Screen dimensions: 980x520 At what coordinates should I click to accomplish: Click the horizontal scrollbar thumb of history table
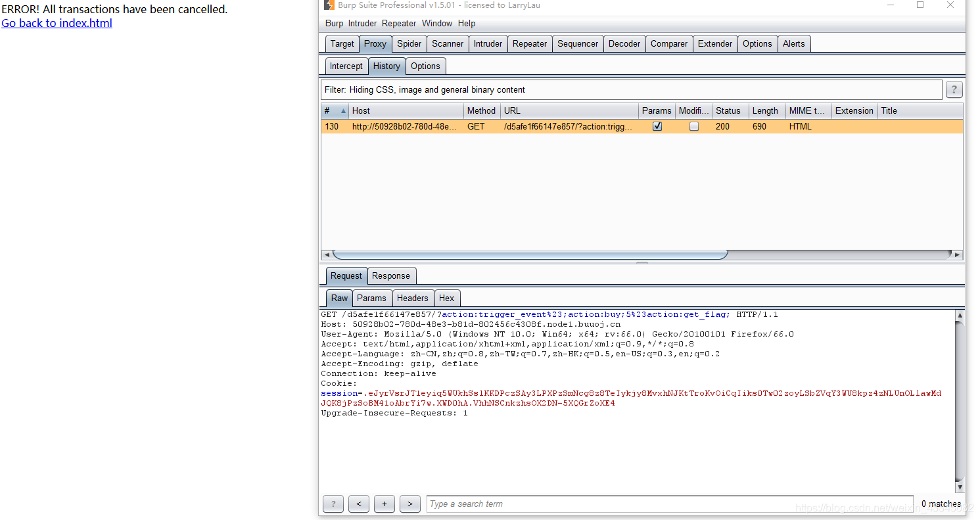pyautogui.click(x=530, y=254)
